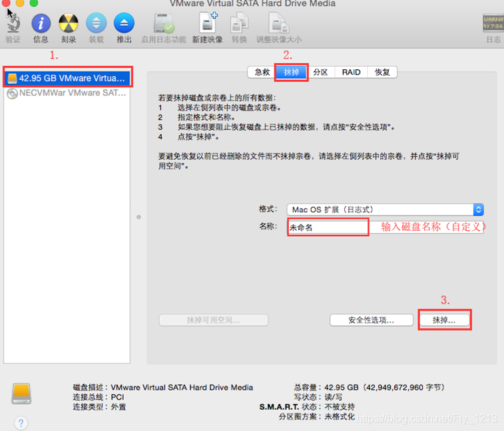
Task: Click the 磁盘描述 VMware Virtual SATA text
Action: coord(162,387)
